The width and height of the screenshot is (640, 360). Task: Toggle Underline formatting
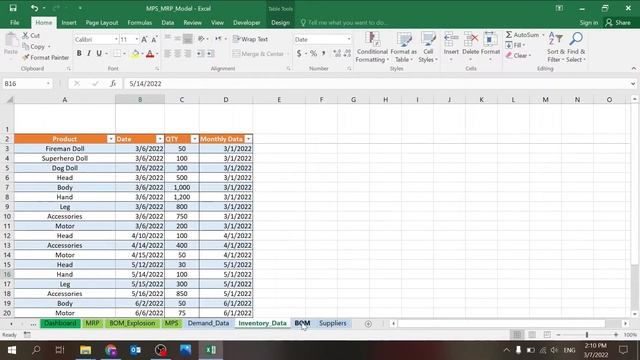(x=99, y=53)
